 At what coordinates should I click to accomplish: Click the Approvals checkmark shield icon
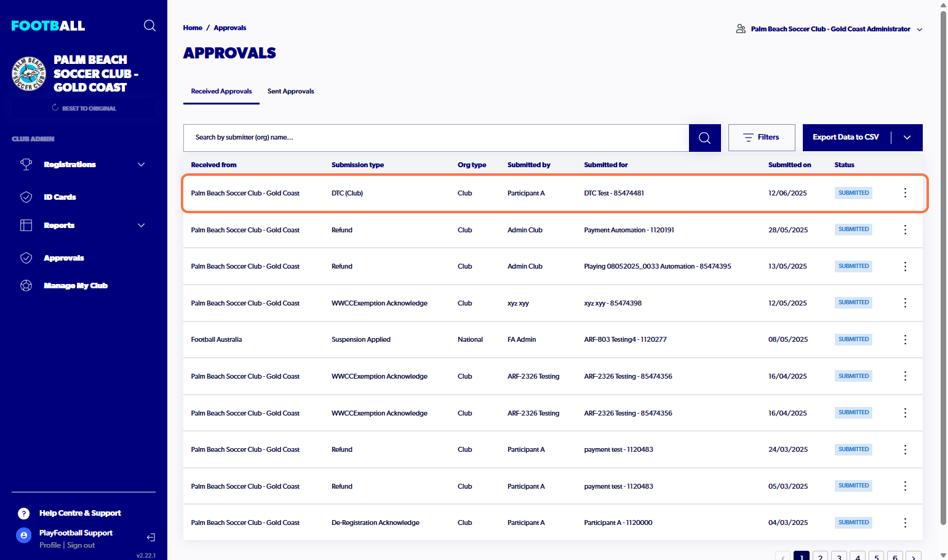tap(26, 258)
